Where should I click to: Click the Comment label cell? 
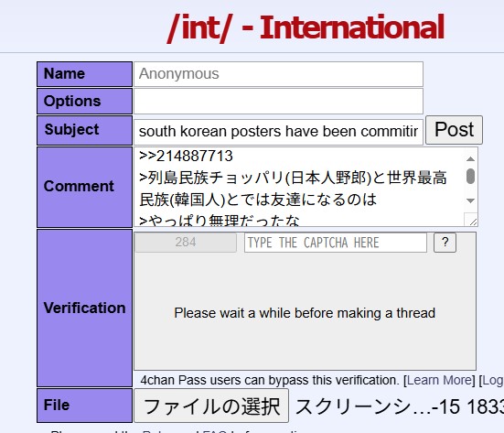point(84,187)
